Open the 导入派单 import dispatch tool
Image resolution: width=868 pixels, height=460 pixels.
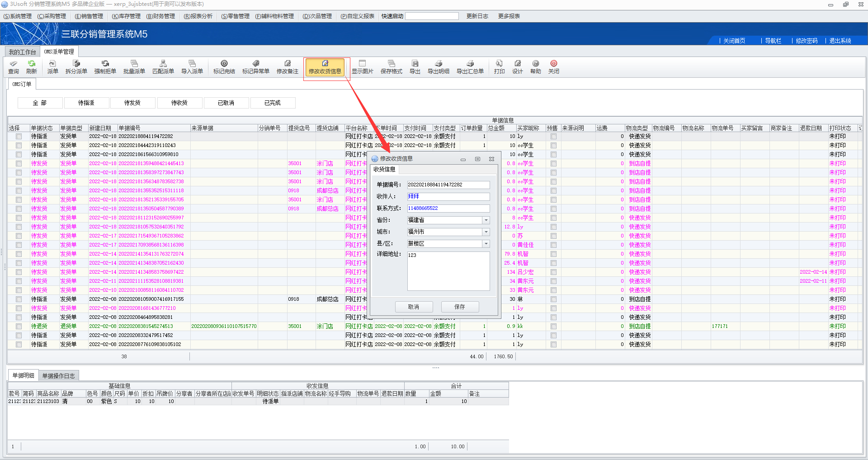coord(192,67)
